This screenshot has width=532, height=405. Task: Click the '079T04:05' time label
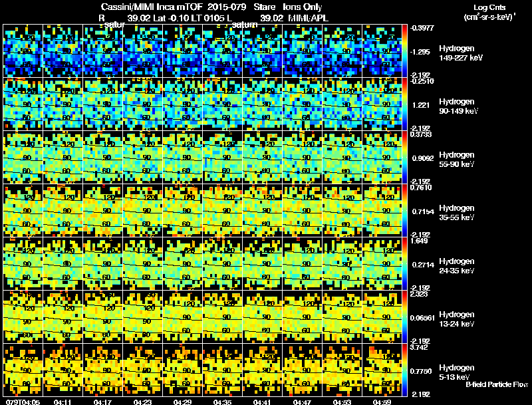[23, 402]
